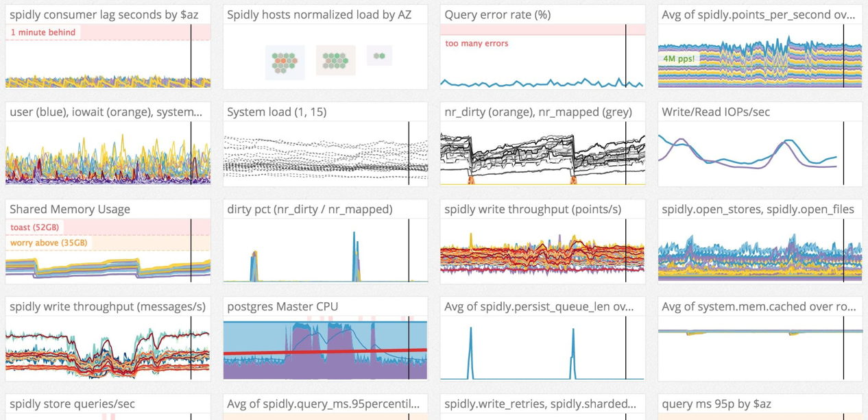This screenshot has height=420, width=868.
Task: Open the "query ms 95p by $az" title
Action: [x=716, y=404]
